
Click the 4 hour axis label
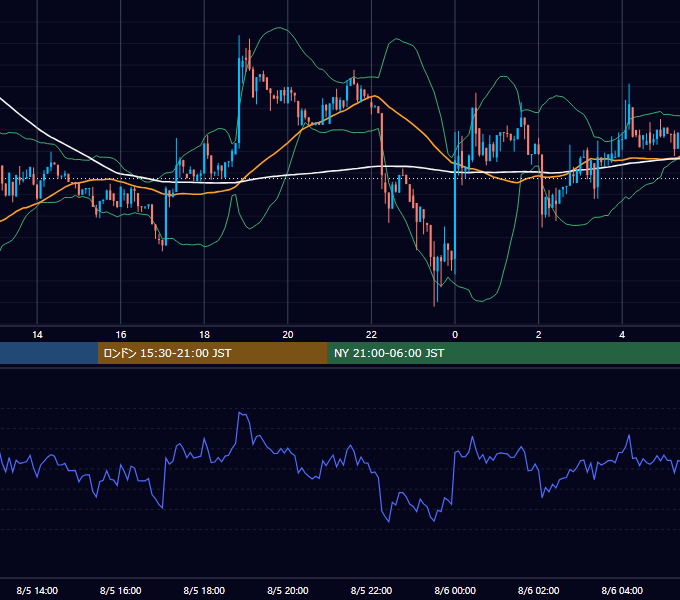[622, 335]
